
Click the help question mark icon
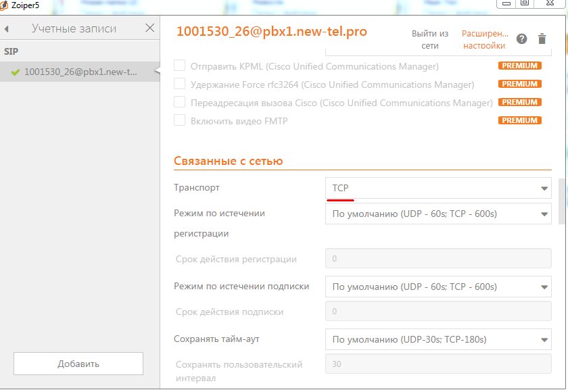tap(521, 39)
